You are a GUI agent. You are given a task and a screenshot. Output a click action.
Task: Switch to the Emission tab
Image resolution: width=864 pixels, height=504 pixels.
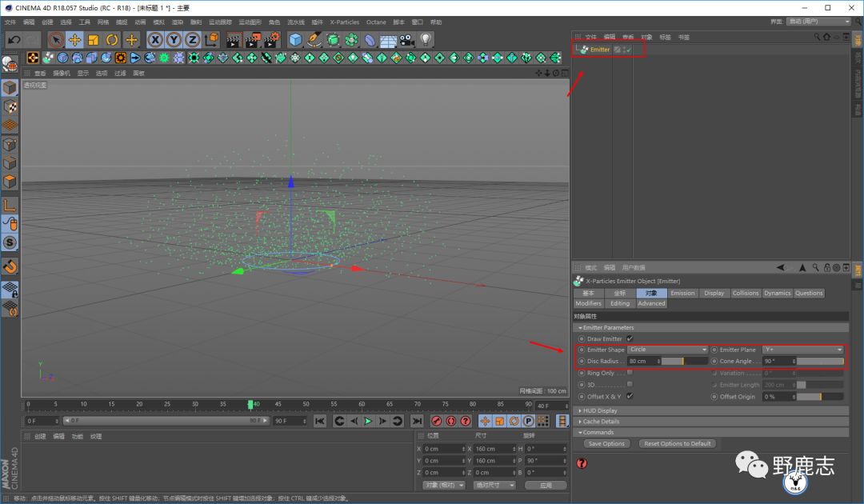tap(682, 293)
